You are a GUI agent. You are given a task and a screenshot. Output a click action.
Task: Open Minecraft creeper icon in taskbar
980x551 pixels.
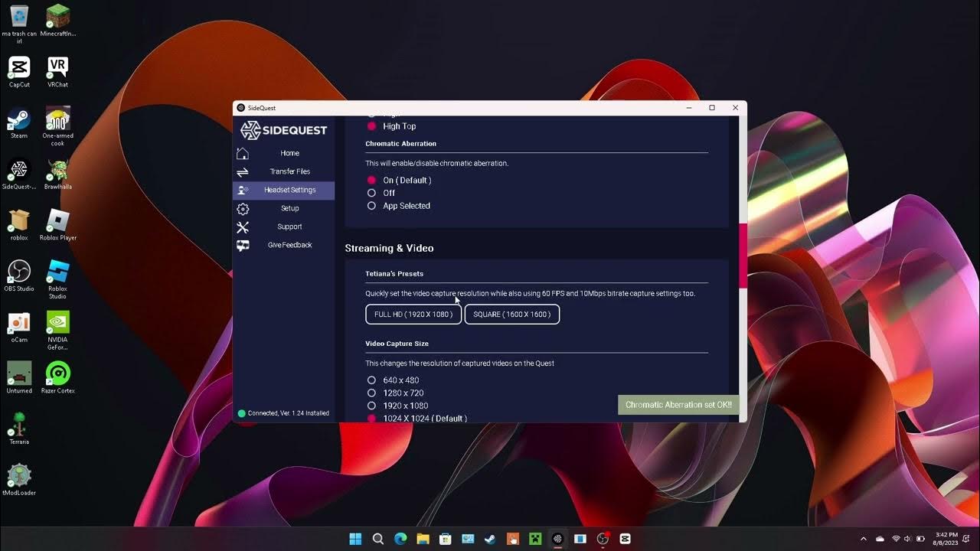535,539
